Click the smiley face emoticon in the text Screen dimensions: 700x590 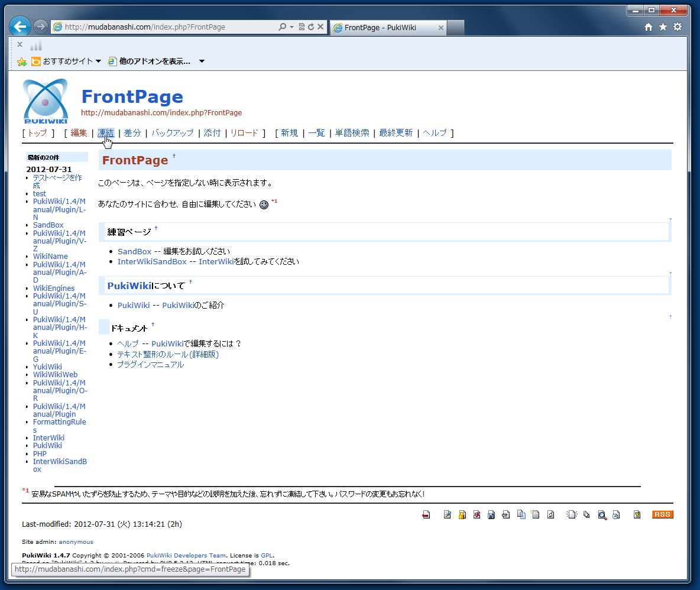tap(264, 205)
